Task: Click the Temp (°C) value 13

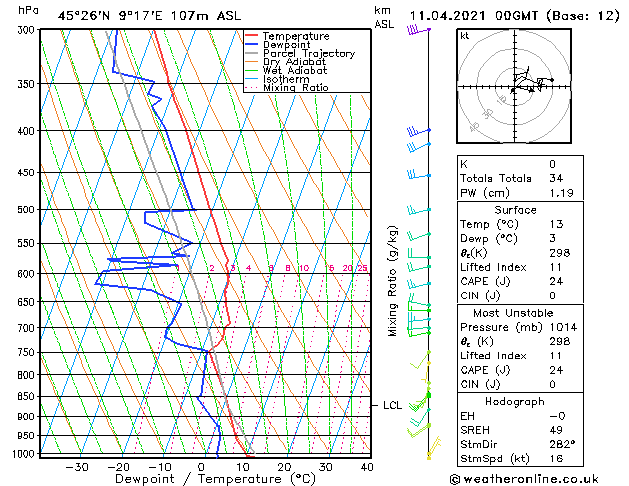Action: pyautogui.click(x=556, y=224)
